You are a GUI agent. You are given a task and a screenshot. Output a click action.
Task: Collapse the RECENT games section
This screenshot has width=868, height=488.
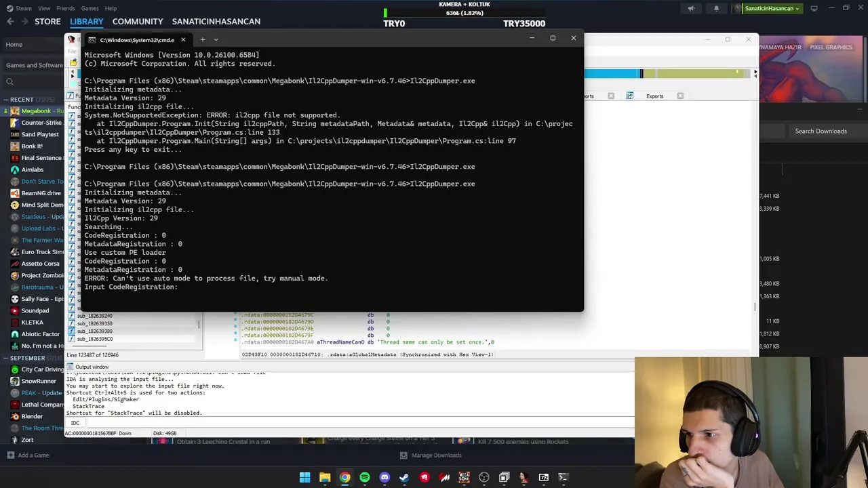click(5, 100)
